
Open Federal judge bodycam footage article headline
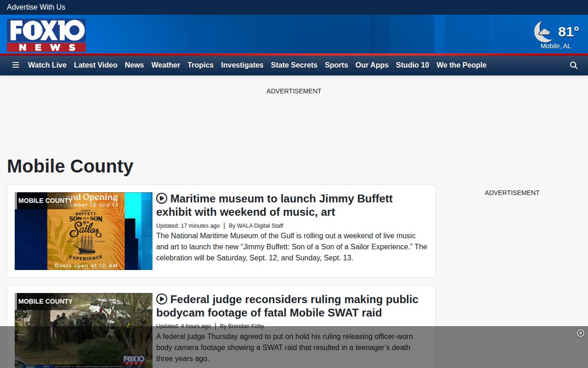tap(287, 306)
